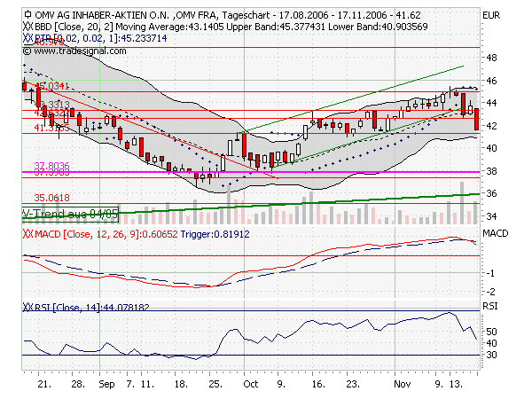Screen dimensions: 532x399
Task: Click the EUR currency axis label
Action: point(491,15)
